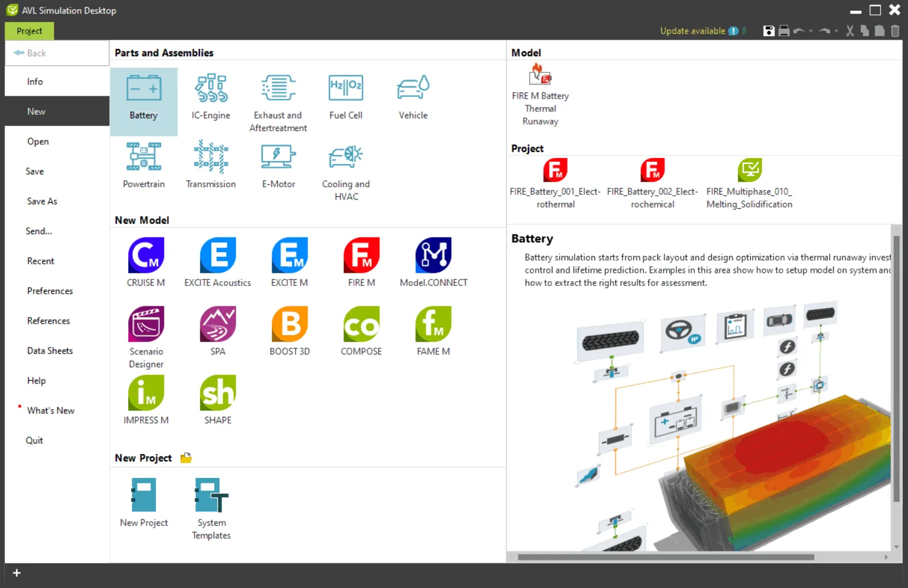The image size is (908, 588).
Task: Expand the undo history dropdown arrow
Action: (811, 31)
